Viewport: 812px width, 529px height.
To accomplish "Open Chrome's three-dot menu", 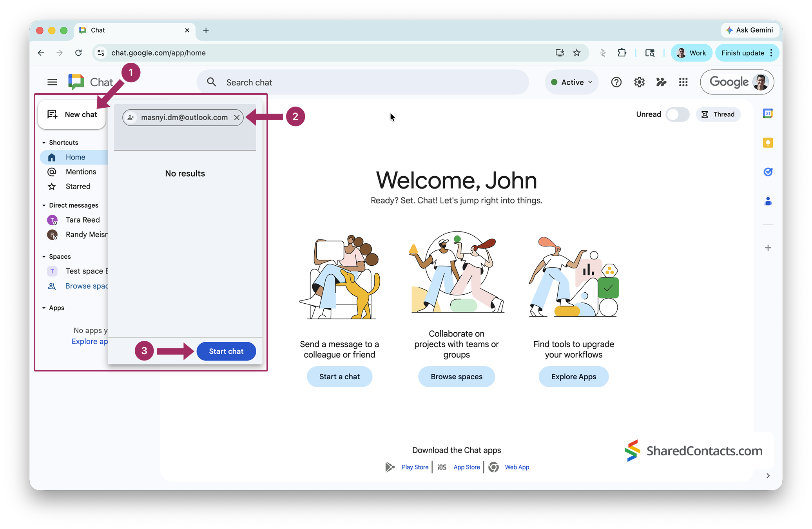I will [771, 53].
